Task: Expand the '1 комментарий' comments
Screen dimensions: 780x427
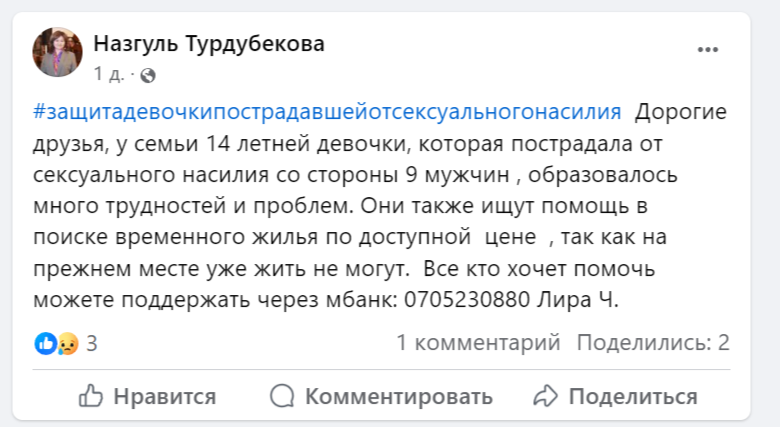Action: [x=478, y=343]
